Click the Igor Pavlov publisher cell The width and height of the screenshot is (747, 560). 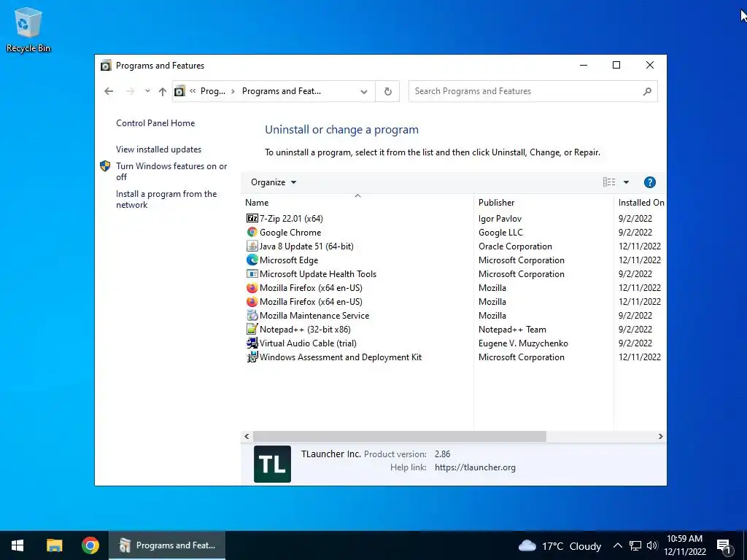pyautogui.click(x=500, y=219)
